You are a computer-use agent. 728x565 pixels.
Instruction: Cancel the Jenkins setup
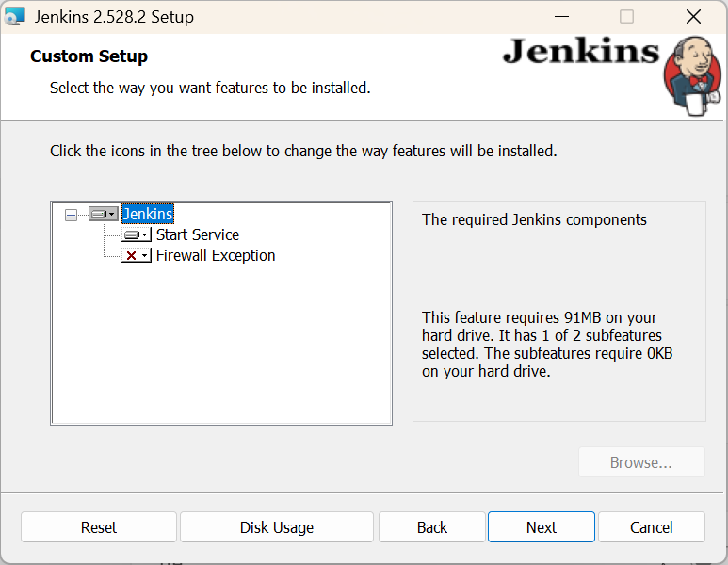652,527
